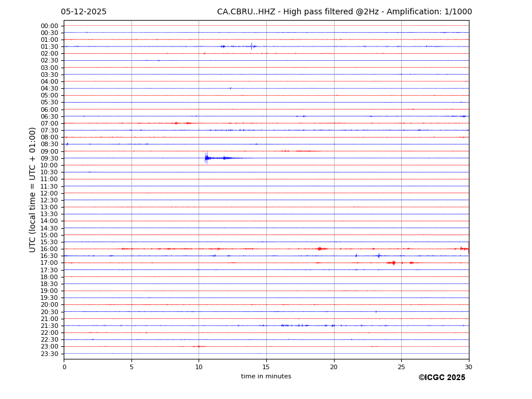
Task: Click the x-axis tick label 5
Action: [x=131, y=367]
